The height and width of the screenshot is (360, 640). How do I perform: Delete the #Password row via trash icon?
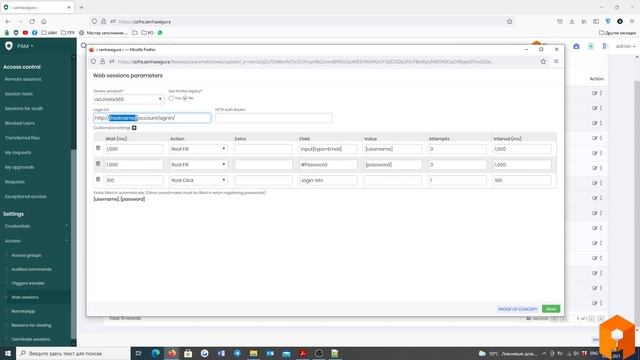click(98, 164)
